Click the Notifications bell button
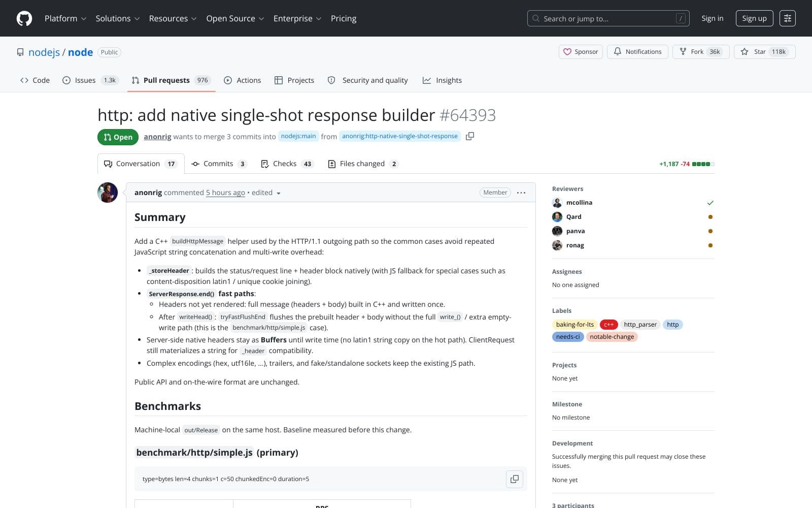The width and height of the screenshot is (812, 508). [638, 52]
